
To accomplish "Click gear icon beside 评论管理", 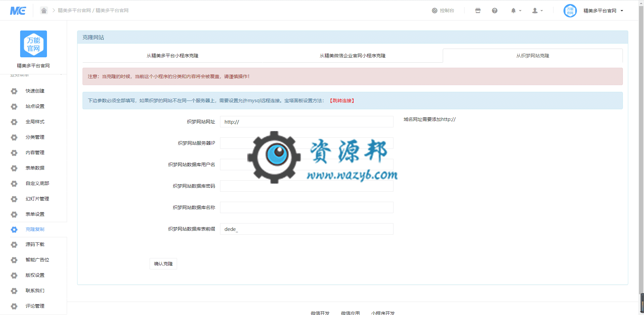I will tap(14, 306).
